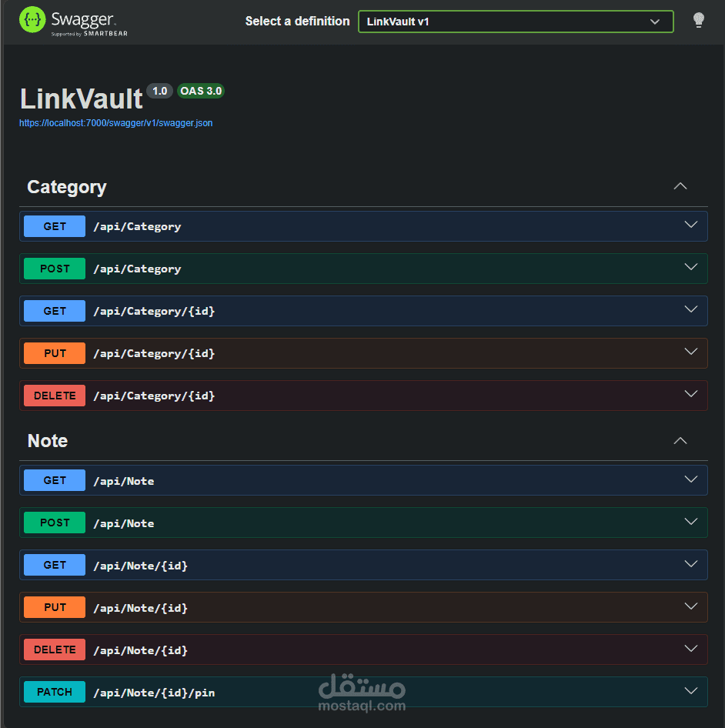This screenshot has height=728, width=725.
Task: Toggle dark mode with the lightbulb icon
Action: [698, 21]
